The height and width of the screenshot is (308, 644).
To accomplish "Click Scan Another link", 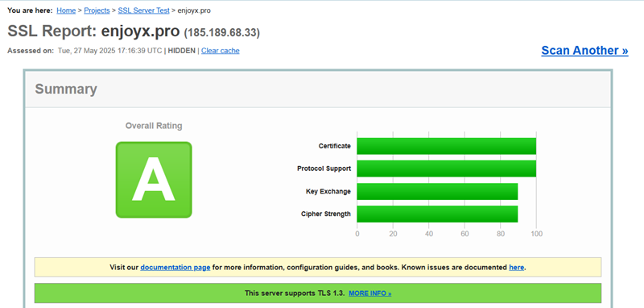I will (584, 50).
